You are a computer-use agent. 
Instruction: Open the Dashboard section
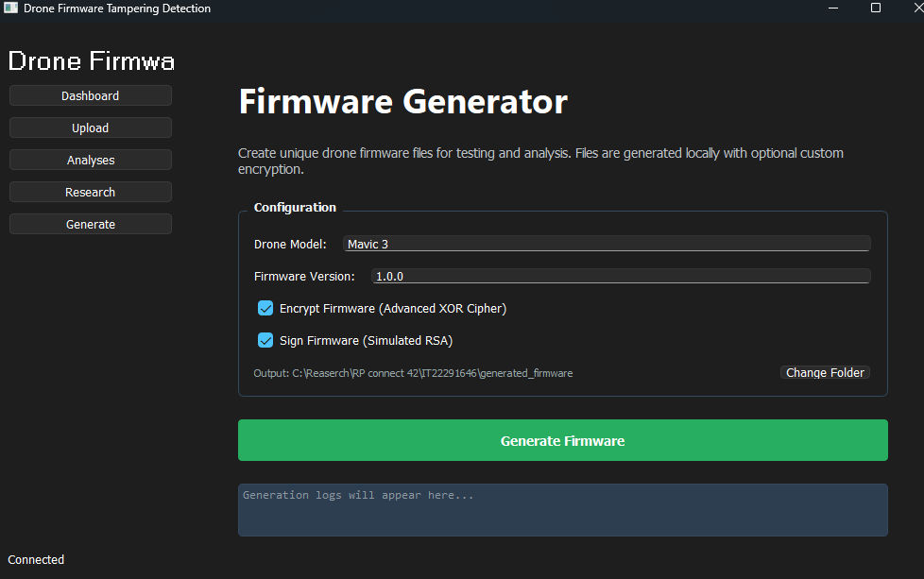90,95
